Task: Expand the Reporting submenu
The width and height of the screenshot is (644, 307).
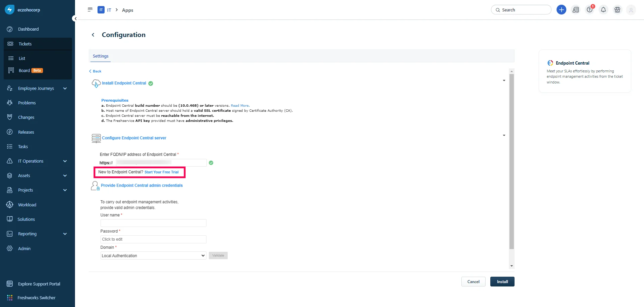Action: 65,234
